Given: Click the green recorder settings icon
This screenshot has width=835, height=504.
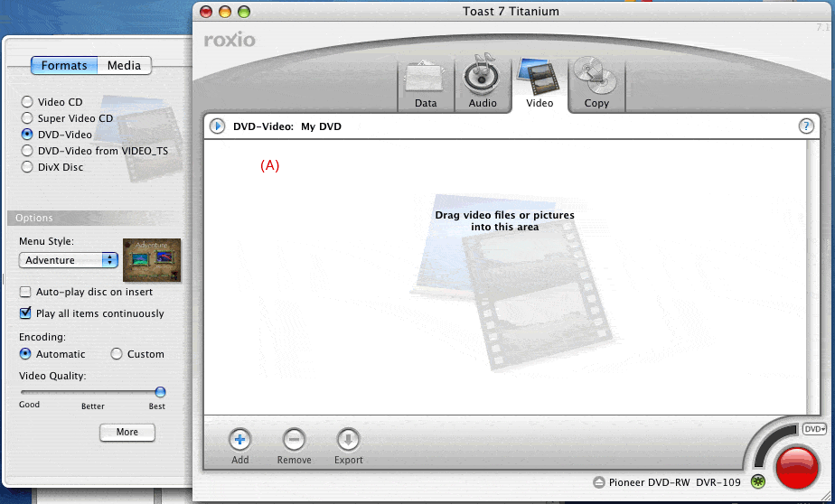Looking at the screenshot, I should click(758, 482).
